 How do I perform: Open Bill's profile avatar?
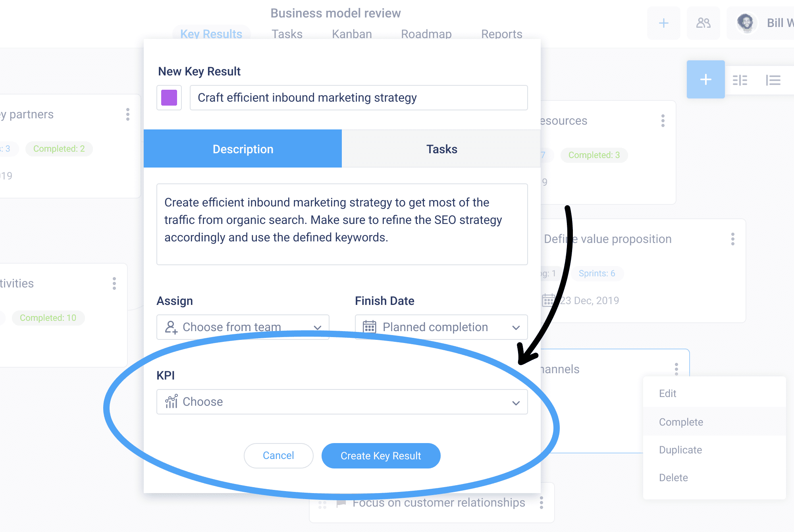click(x=746, y=23)
